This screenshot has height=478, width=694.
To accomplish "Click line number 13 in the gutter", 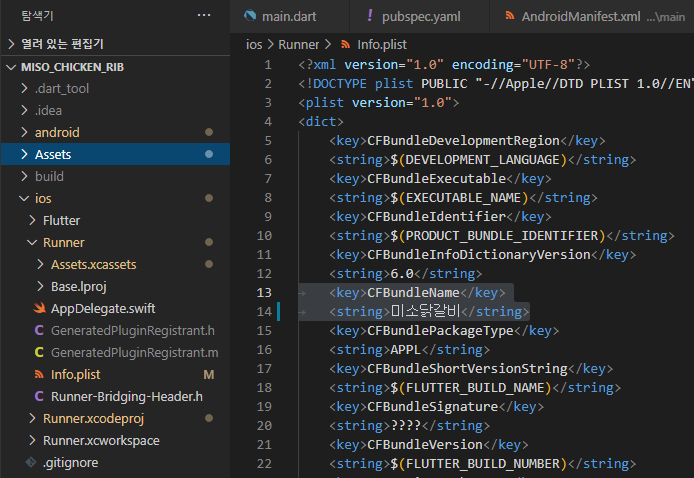I will click(264, 293).
